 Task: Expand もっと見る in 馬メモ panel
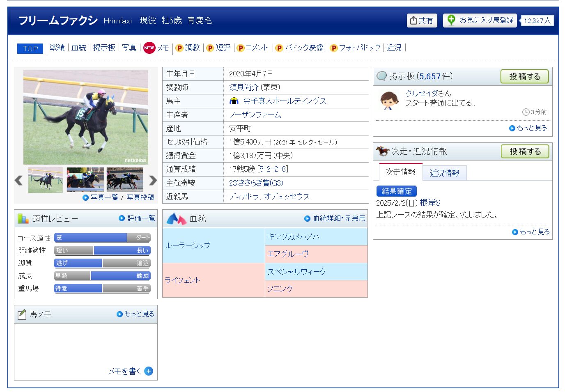click(x=136, y=314)
